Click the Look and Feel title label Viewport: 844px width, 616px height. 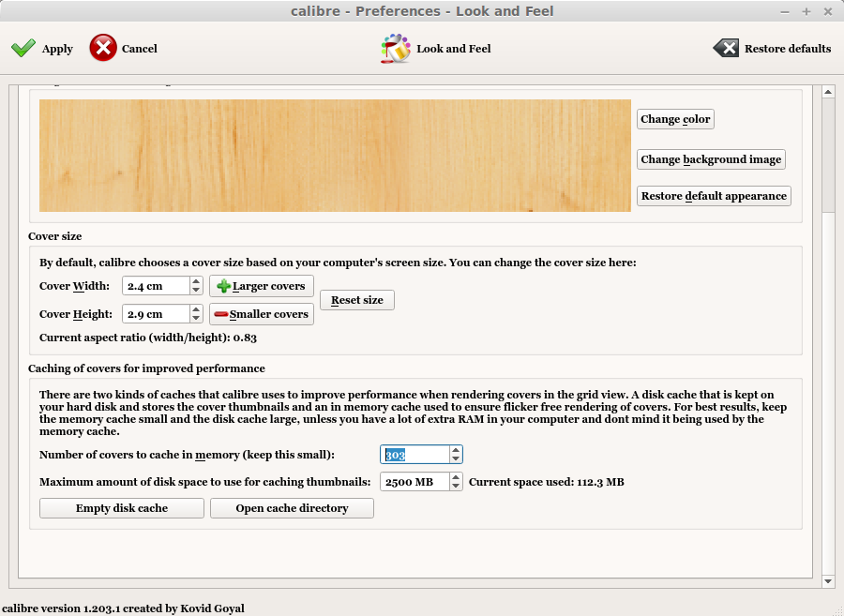point(454,49)
